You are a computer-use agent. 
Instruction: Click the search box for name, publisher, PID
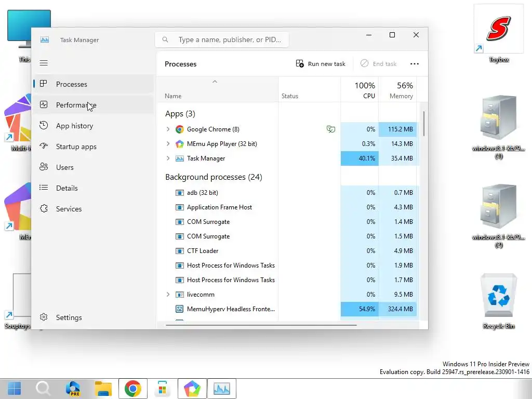221,39
